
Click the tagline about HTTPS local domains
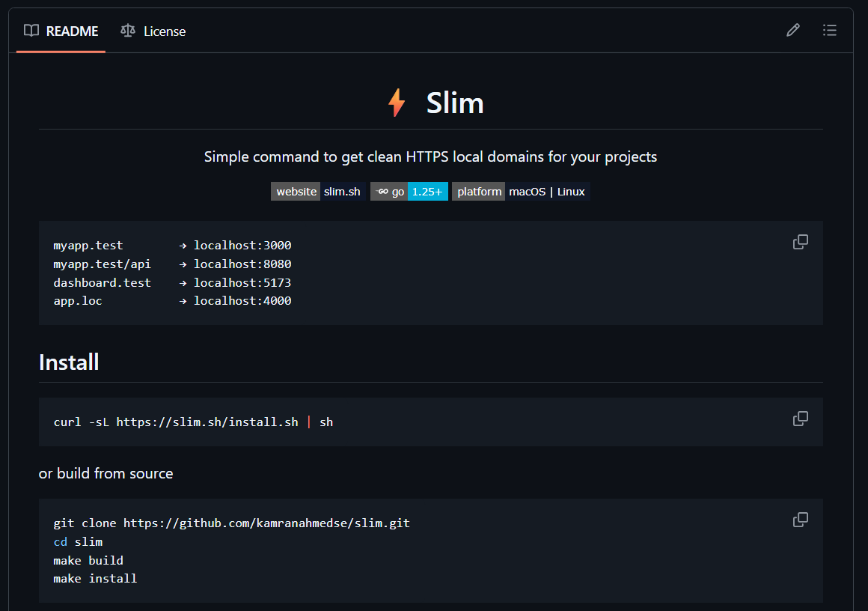click(x=431, y=156)
